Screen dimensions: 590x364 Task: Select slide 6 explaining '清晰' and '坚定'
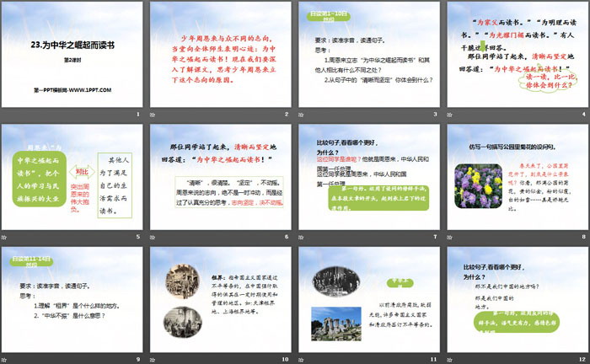tap(221, 178)
